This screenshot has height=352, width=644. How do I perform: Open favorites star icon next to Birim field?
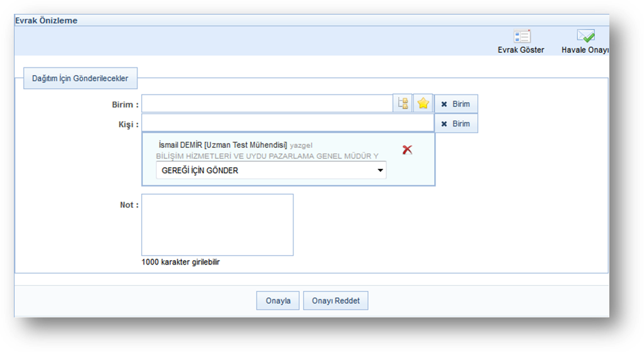point(423,103)
